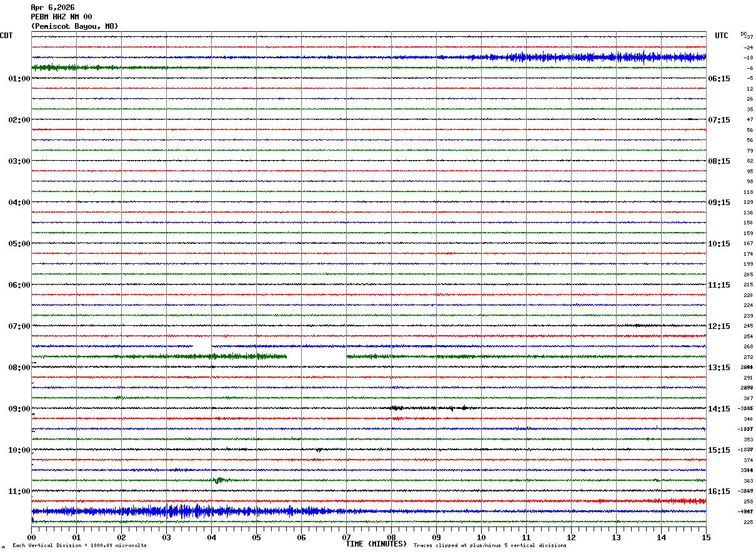This screenshot has width=756, height=554.
Task: Click the 16:15 UTC time label
Action: coord(719,491)
